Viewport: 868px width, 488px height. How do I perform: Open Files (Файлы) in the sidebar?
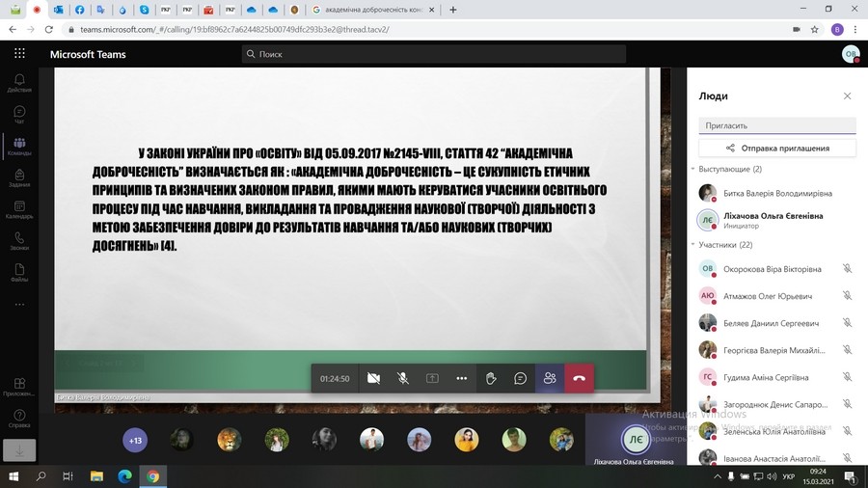(x=19, y=272)
